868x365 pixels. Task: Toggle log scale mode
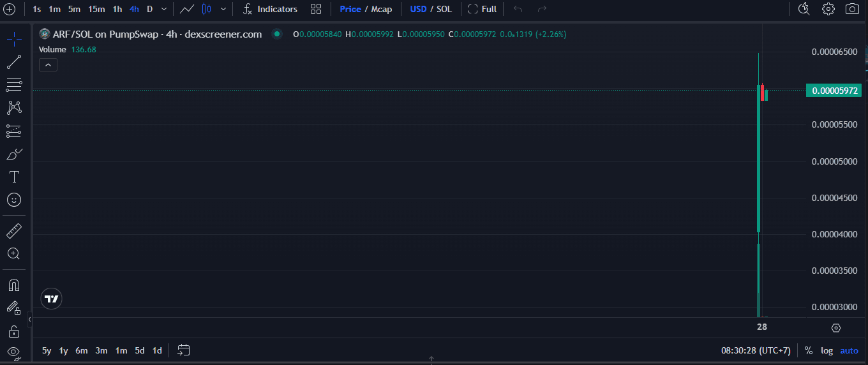tap(827, 350)
